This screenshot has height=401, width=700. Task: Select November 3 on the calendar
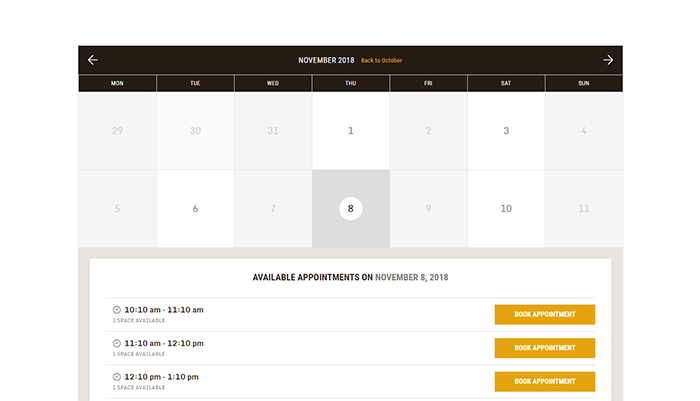(506, 131)
